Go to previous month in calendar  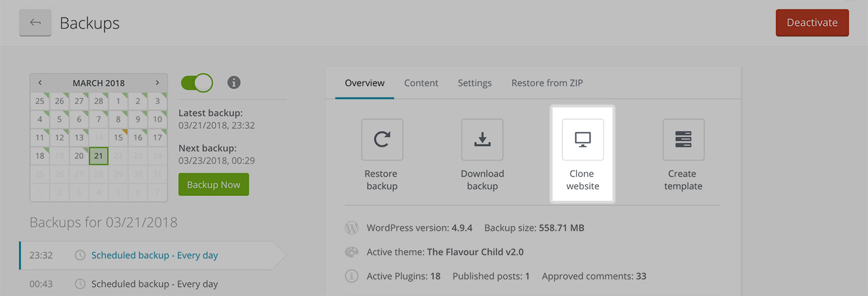[40, 83]
